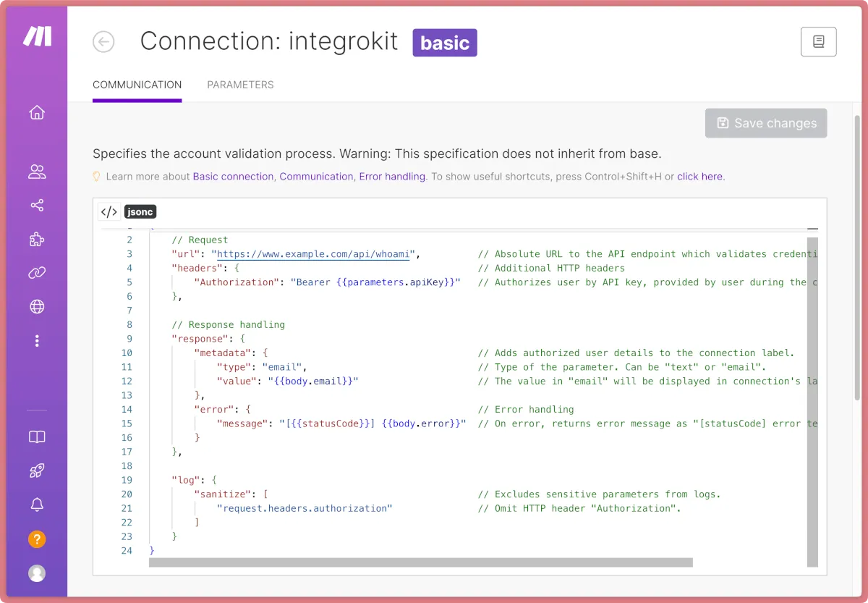
Task: Open the book Resource hub icon
Action: tap(37, 437)
